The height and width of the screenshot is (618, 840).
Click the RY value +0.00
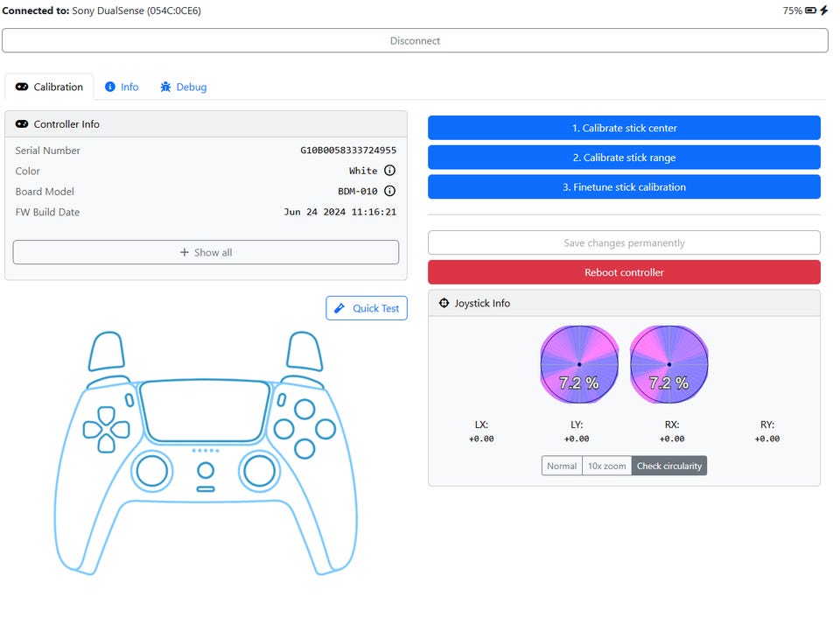tap(767, 439)
